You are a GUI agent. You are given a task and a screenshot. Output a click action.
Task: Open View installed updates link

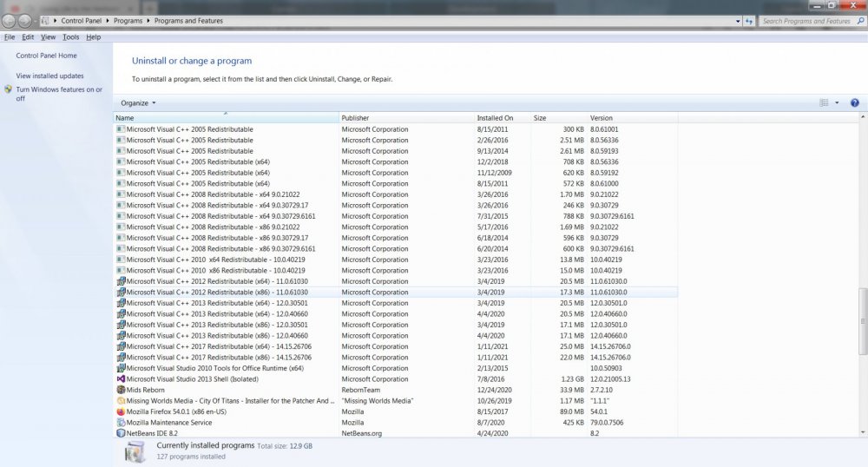click(49, 76)
